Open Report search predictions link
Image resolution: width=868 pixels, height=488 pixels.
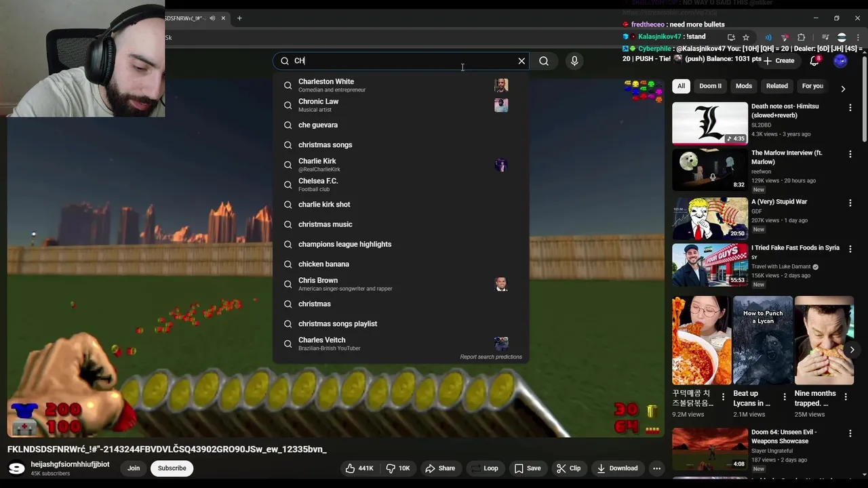click(491, 357)
